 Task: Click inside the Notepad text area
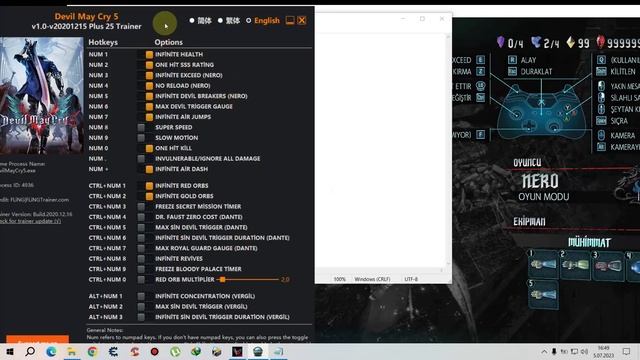tap(381, 151)
